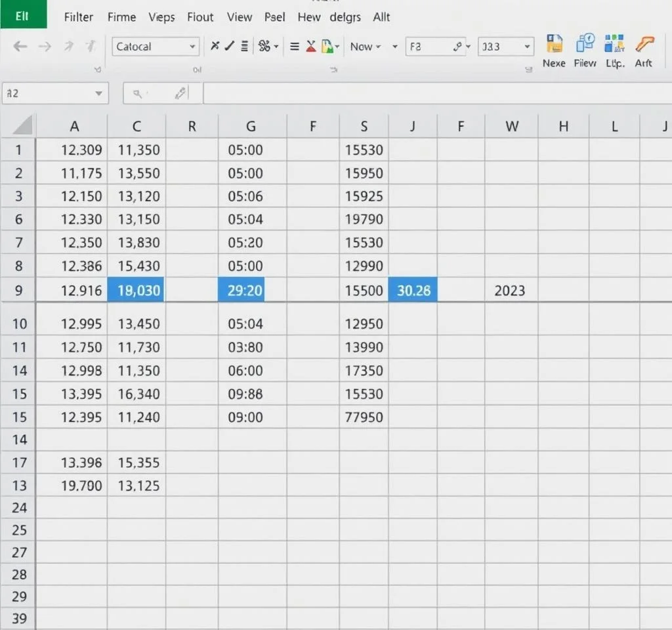Click the checkmark icon in the toolbar

pos(229,47)
